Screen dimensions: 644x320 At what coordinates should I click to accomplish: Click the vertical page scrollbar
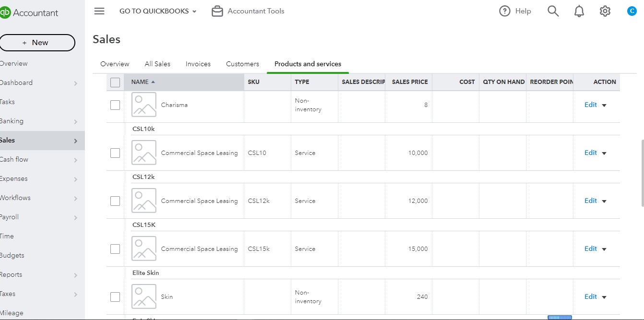[x=642, y=173]
